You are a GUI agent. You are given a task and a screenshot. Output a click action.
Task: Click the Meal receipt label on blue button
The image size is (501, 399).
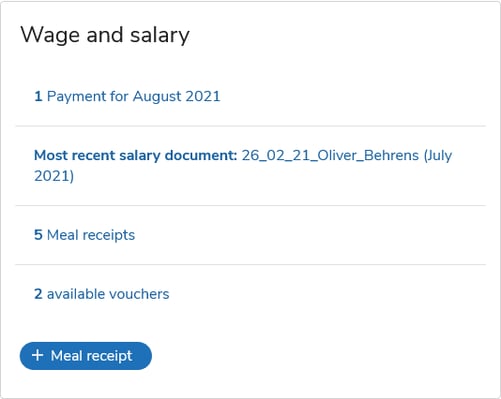point(92,356)
